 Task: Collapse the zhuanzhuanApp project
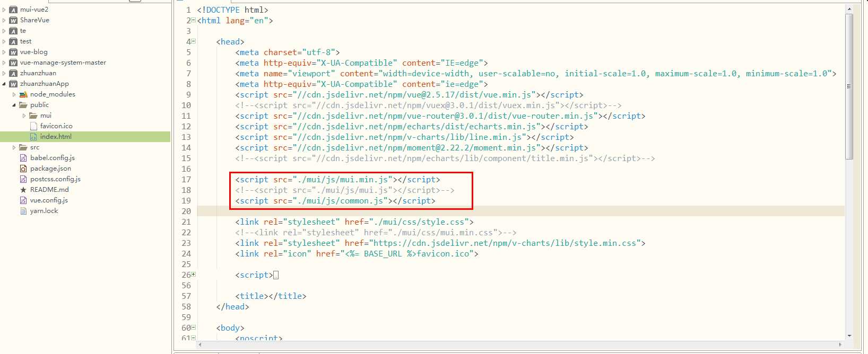click(x=4, y=84)
